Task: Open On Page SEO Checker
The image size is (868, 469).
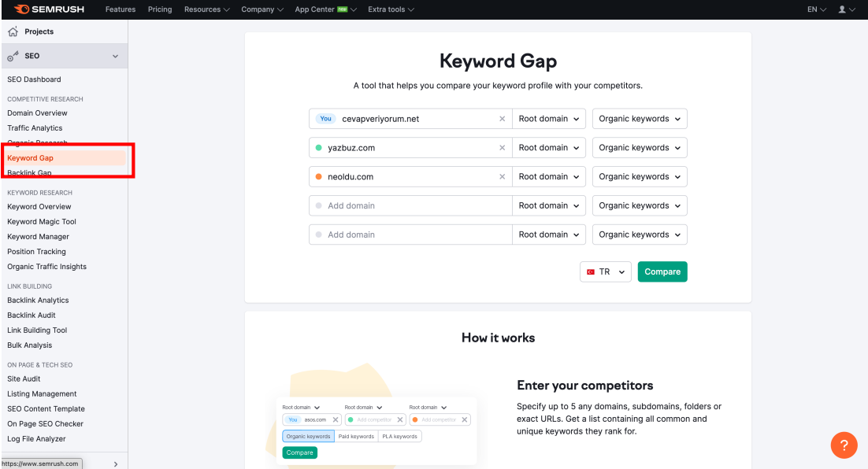Action: tap(46, 423)
